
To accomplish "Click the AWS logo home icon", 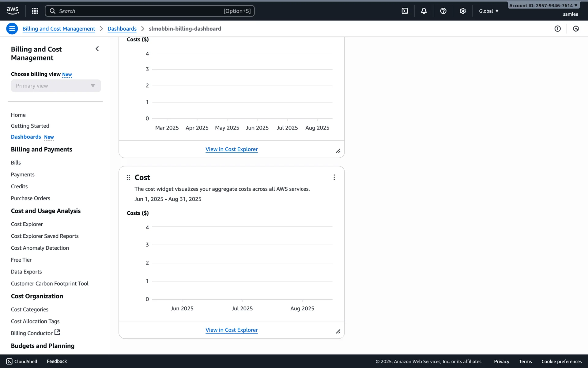I will [x=13, y=11].
